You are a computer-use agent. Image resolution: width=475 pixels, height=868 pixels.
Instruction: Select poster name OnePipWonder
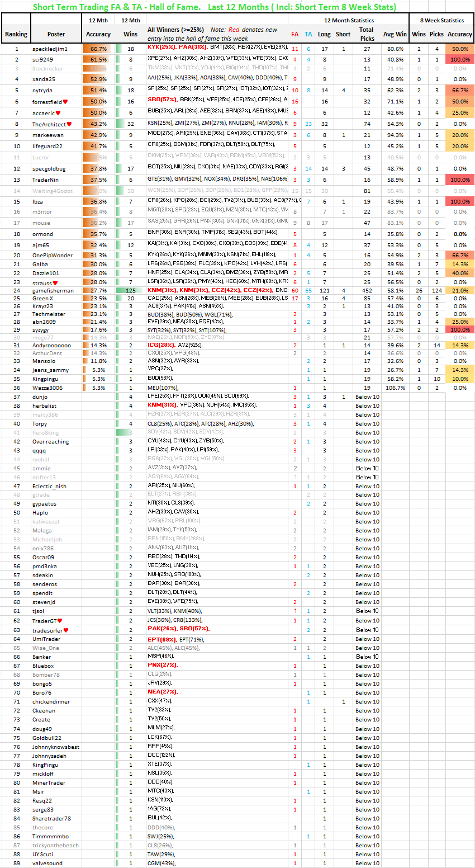(52, 255)
